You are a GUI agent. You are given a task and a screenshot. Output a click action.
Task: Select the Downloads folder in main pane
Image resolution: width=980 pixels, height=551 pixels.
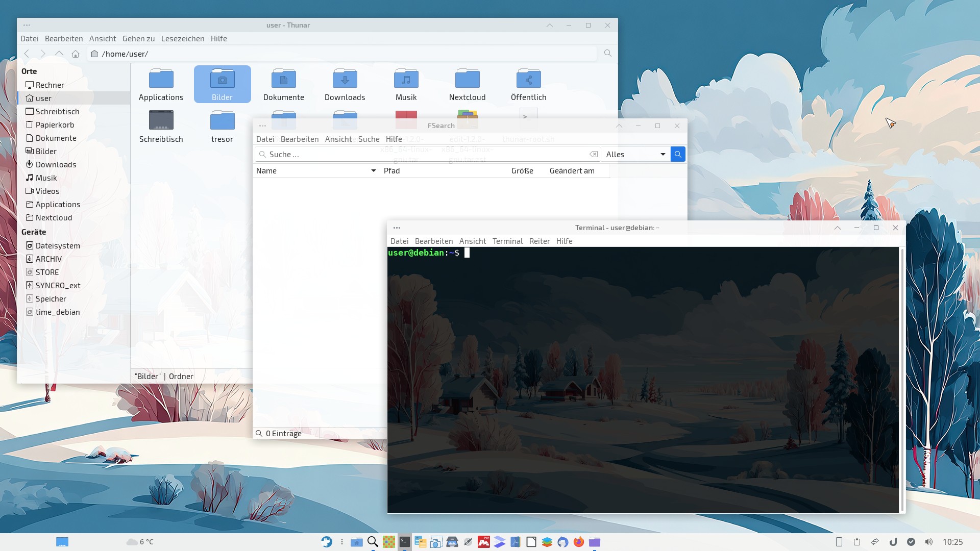coord(345,85)
